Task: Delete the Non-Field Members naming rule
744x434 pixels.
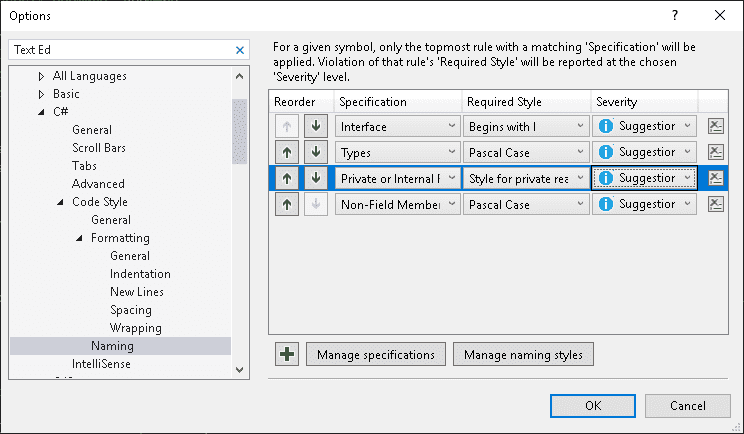Action: click(716, 204)
